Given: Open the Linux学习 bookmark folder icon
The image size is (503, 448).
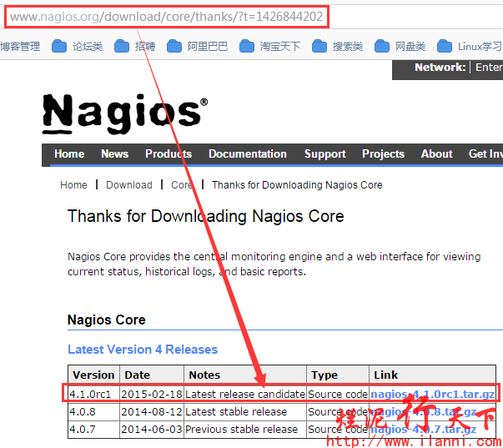Looking at the screenshot, I should 445,46.
